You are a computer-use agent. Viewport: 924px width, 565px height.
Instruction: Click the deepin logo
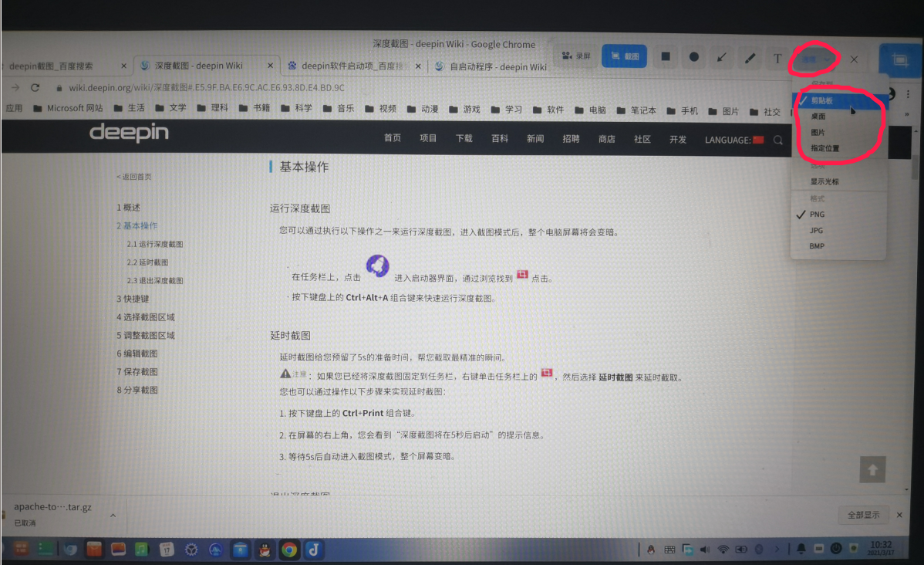129,132
